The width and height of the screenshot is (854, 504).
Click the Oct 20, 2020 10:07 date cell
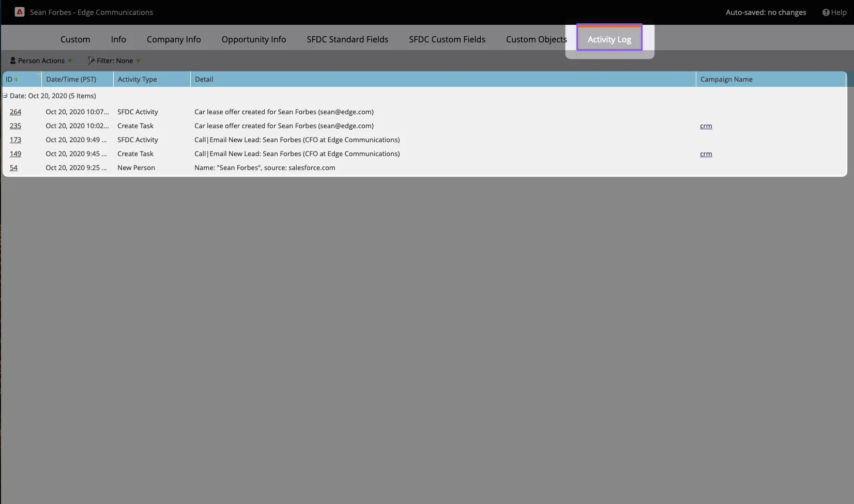(x=77, y=112)
